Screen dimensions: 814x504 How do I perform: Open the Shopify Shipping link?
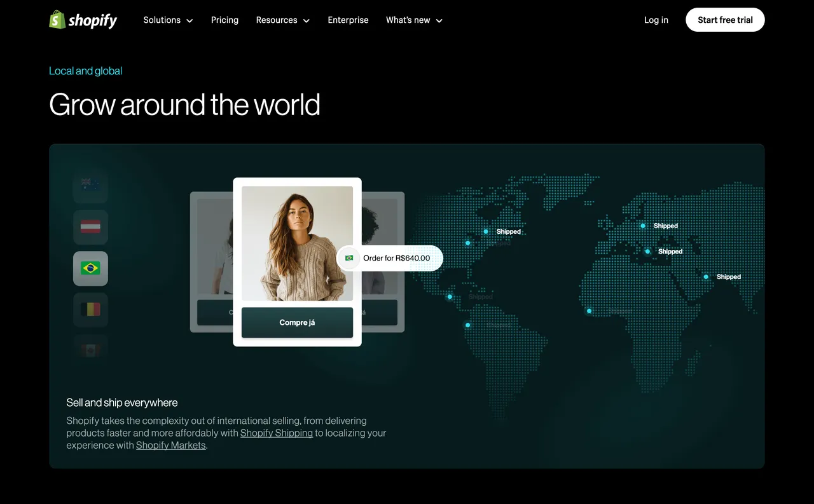(x=277, y=433)
